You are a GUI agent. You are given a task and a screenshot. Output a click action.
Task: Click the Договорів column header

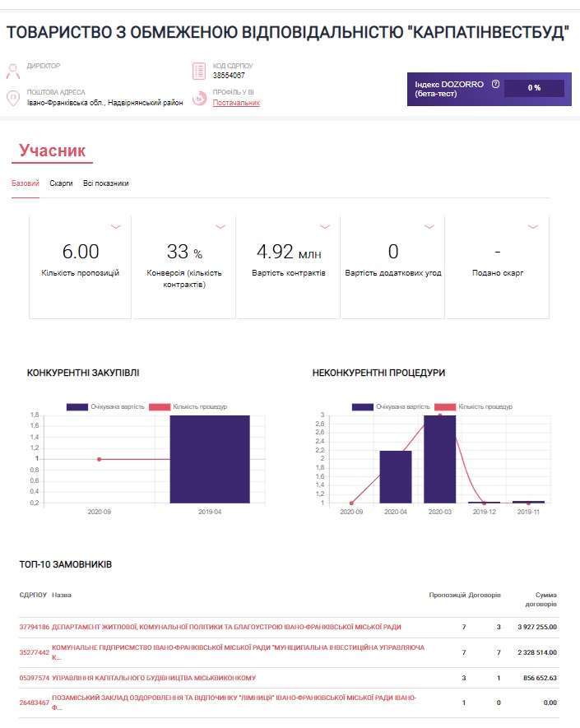tap(485, 595)
